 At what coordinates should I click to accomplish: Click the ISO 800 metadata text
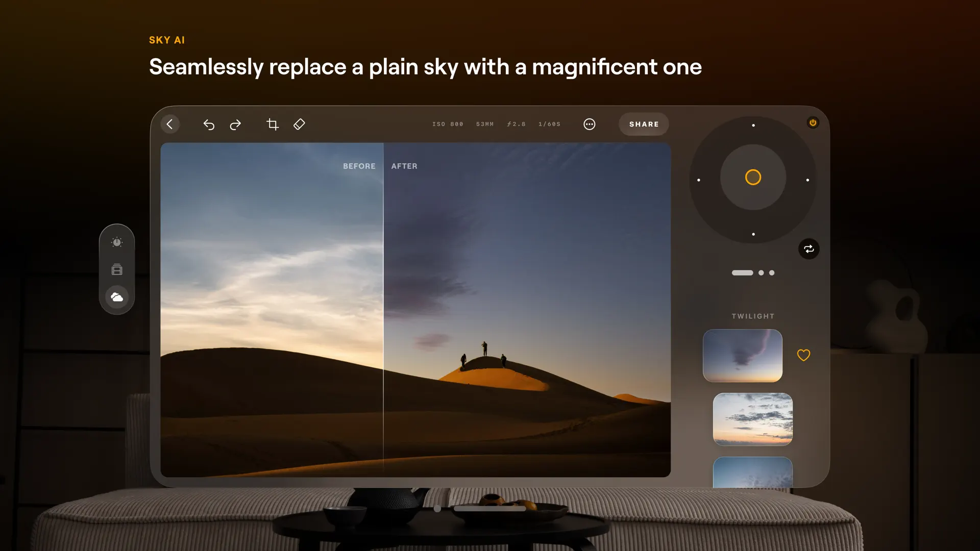pyautogui.click(x=448, y=124)
